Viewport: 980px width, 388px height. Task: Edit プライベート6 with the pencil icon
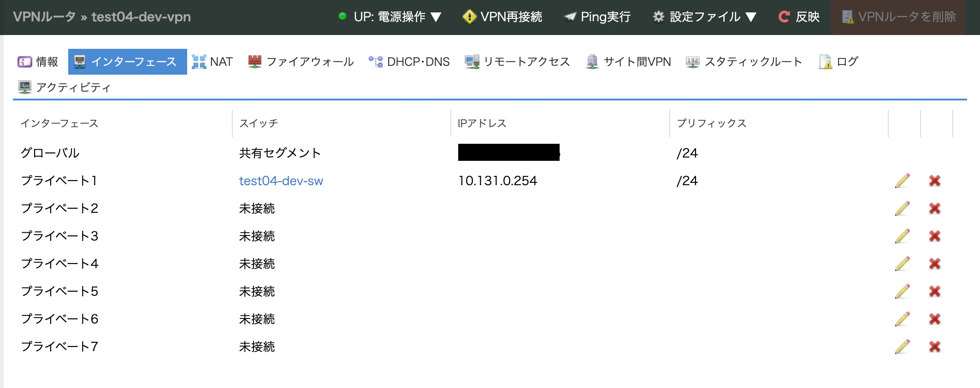(902, 319)
